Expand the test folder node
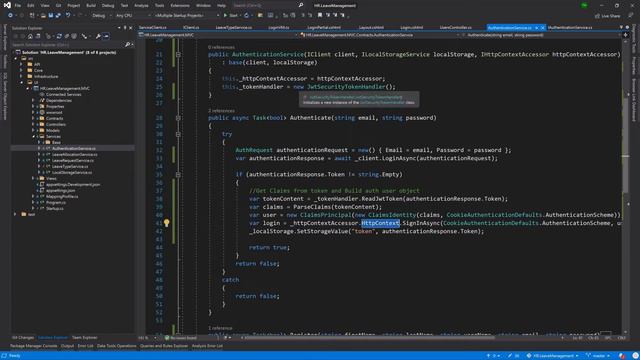The image size is (640, 360). coord(16,214)
